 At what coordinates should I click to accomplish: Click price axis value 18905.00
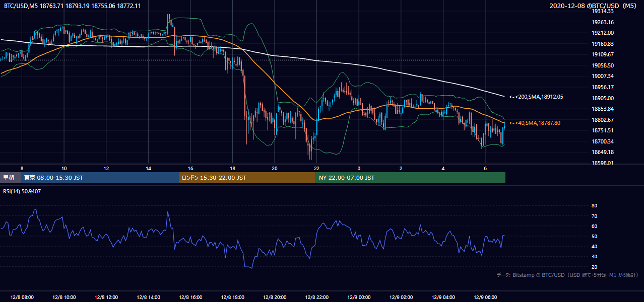(x=603, y=98)
